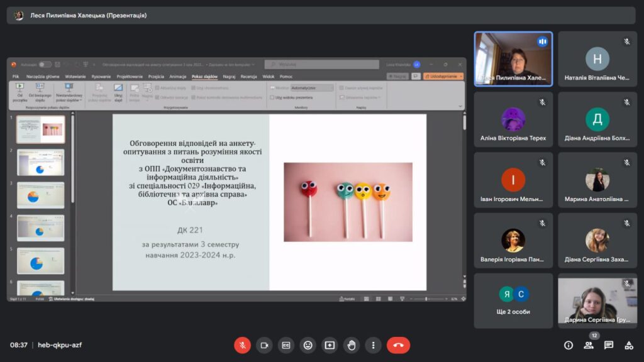Click the present screen icon
644x362 pixels.
pyautogui.click(x=330, y=345)
